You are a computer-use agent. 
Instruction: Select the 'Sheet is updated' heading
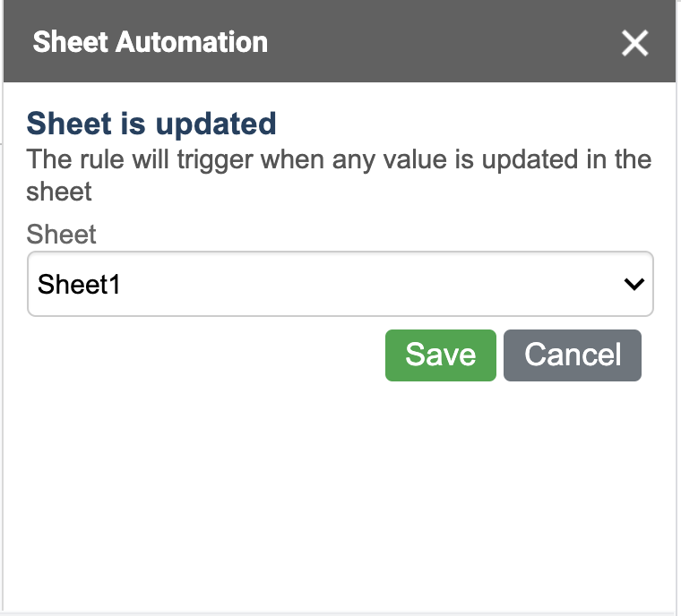[151, 124]
